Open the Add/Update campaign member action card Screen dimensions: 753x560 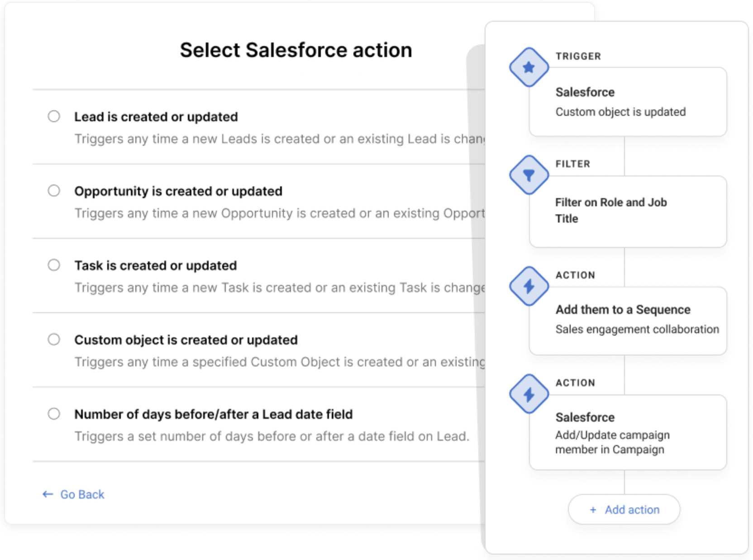click(628, 432)
